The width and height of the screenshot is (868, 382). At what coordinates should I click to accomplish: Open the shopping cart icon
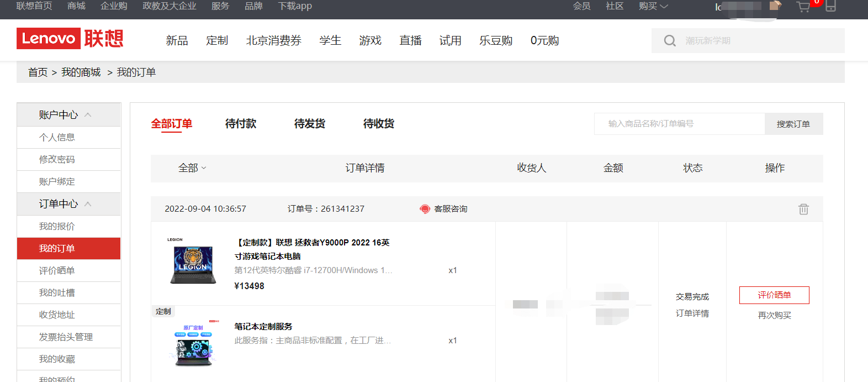pos(803,7)
